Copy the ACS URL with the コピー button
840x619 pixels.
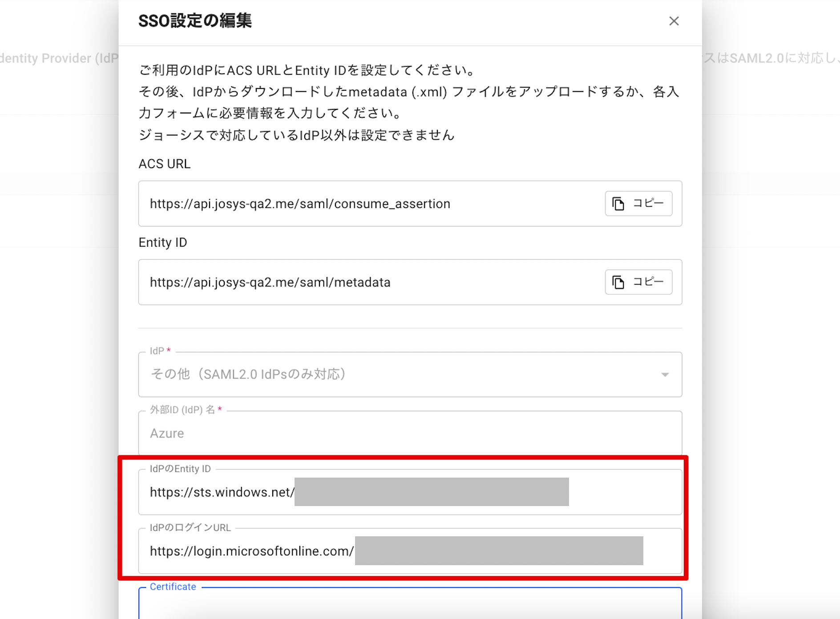(x=638, y=203)
